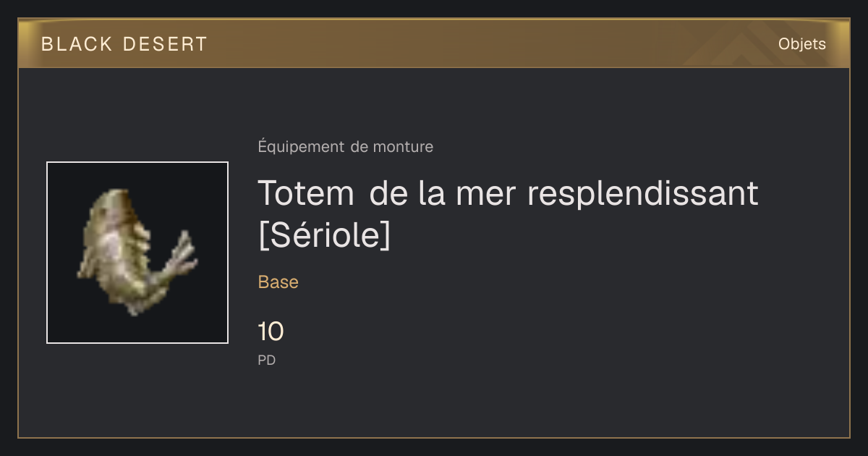Image resolution: width=868 pixels, height=456 pixels.
Task: Click the fish head on item image
Action: click(x=115, y=205)
